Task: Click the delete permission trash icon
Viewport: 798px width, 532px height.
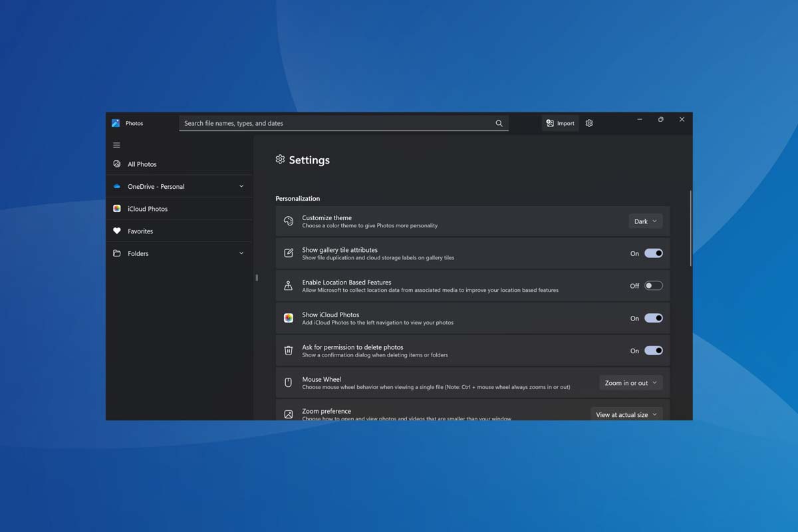Action: (288, 350)
